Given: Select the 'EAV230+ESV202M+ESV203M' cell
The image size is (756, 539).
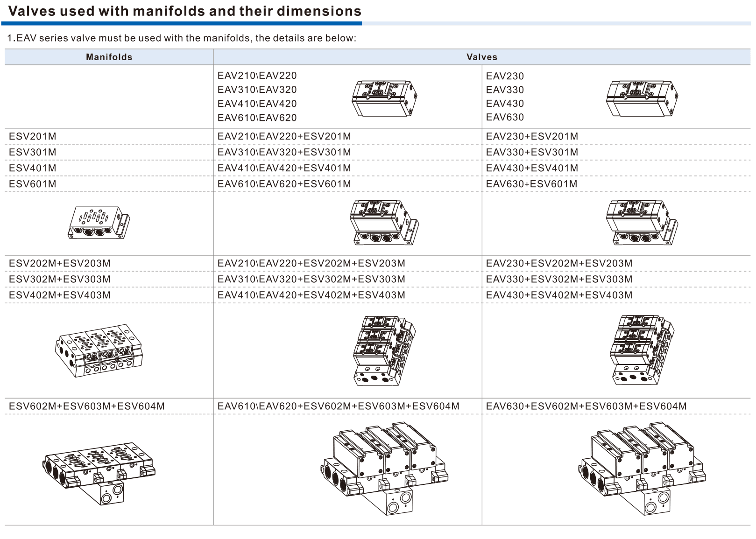Looking at the screenshot, I should (x=616, y=263).
